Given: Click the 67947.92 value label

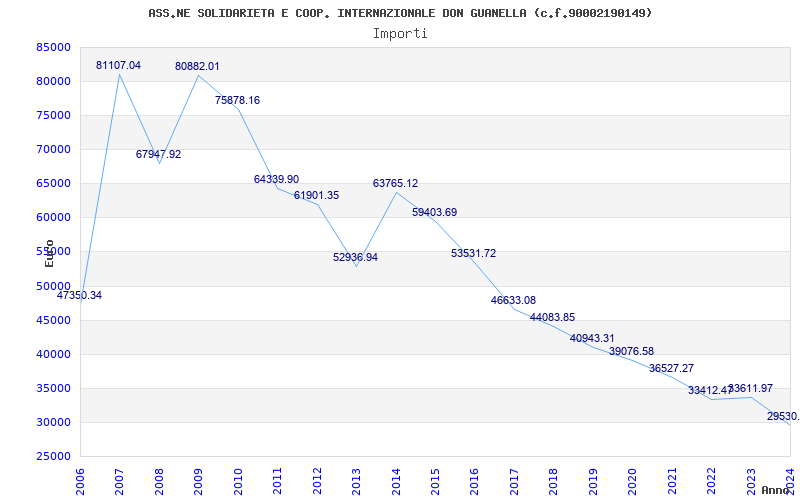Looking at the screenshot, I should (x=158, y=155).
